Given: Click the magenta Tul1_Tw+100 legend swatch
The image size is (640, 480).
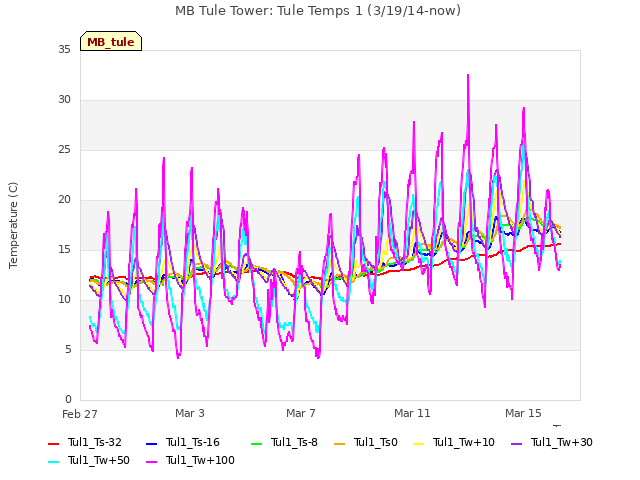Looking at the screenshot, I should coord(151,462).
